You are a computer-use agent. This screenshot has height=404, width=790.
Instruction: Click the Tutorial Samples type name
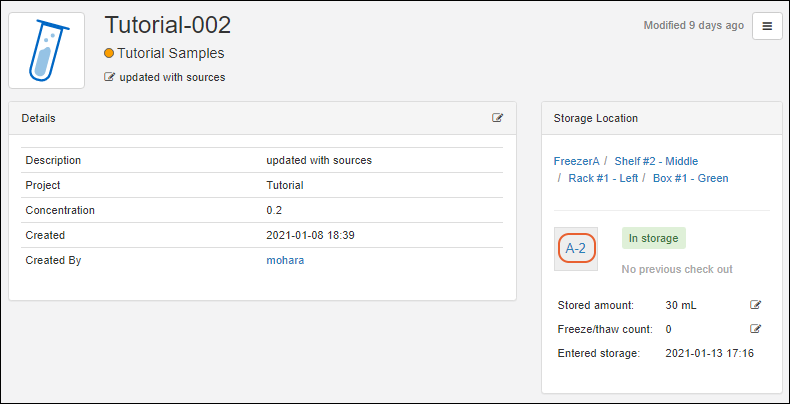tap(171, 53)
